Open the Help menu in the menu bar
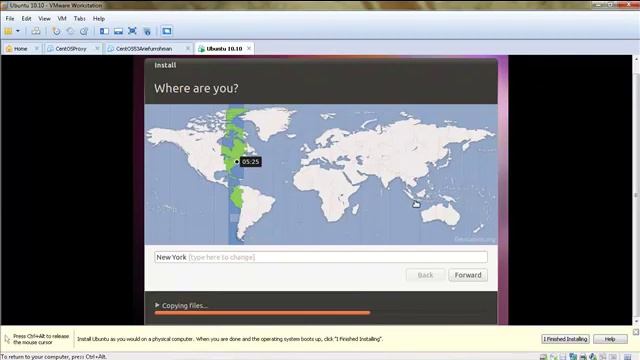640x360 pixels. pyautogui.click(x=99, y=18)
